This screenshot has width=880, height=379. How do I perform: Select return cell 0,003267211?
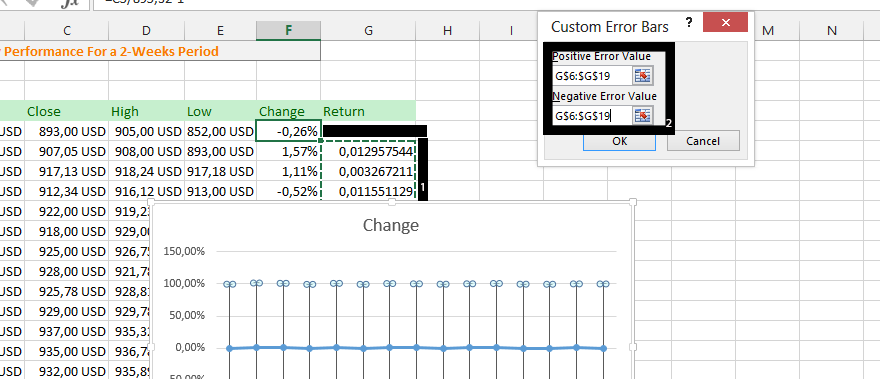pyautogui.click(x=368, y=171)
